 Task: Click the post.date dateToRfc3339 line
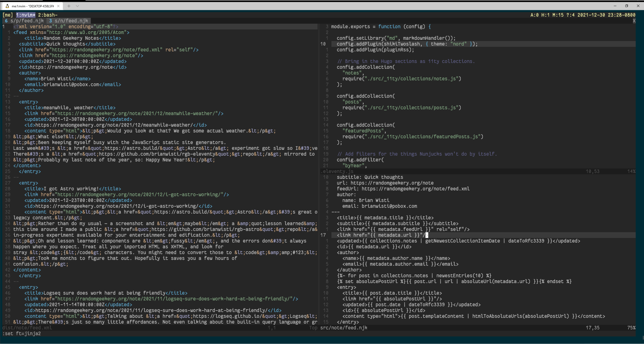pos(411,304)
